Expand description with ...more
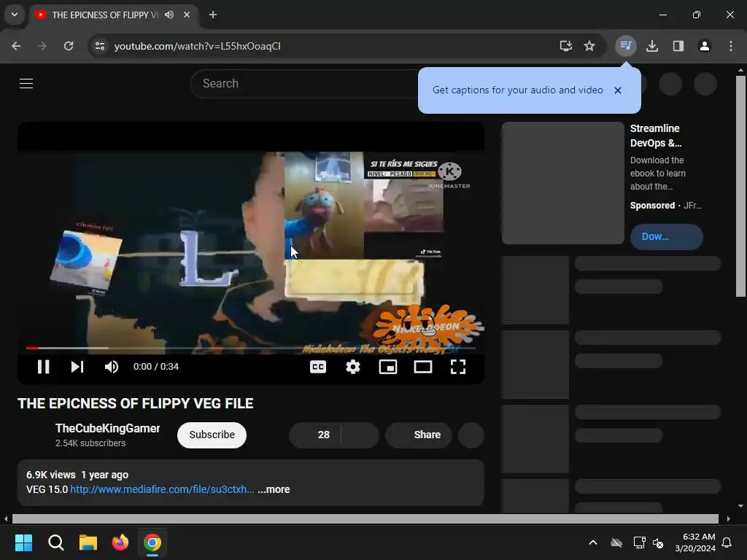This screenshot has height=560, width=747. point(274,489)
